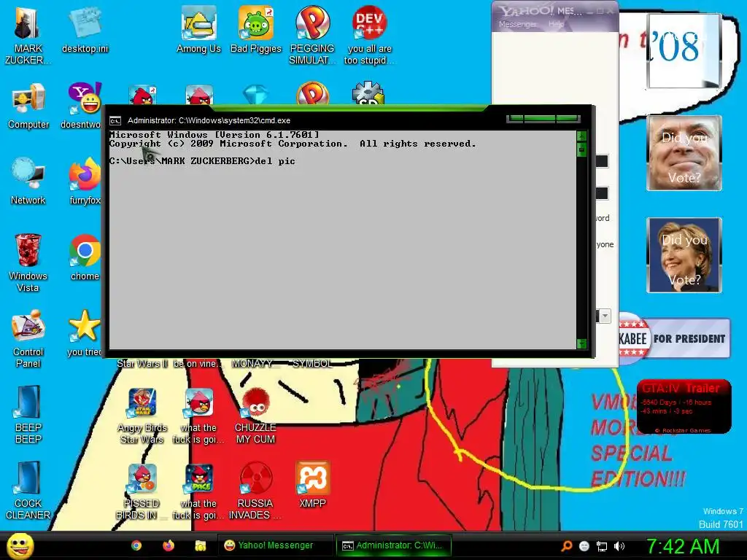Click the '08 desktop gadget
Image resolution: width=747 pixels, height=560 pixels.
click(x=683, y=50)
